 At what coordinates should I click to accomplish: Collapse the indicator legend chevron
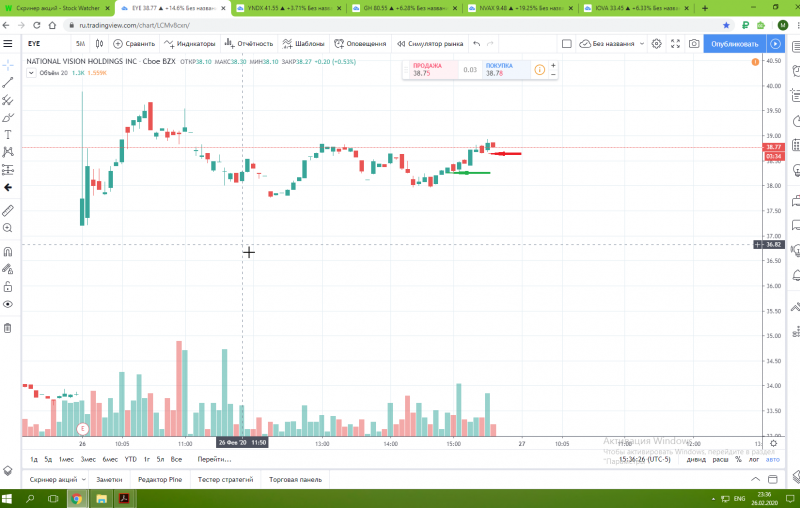pyautogui.click(x=31, y=73)
